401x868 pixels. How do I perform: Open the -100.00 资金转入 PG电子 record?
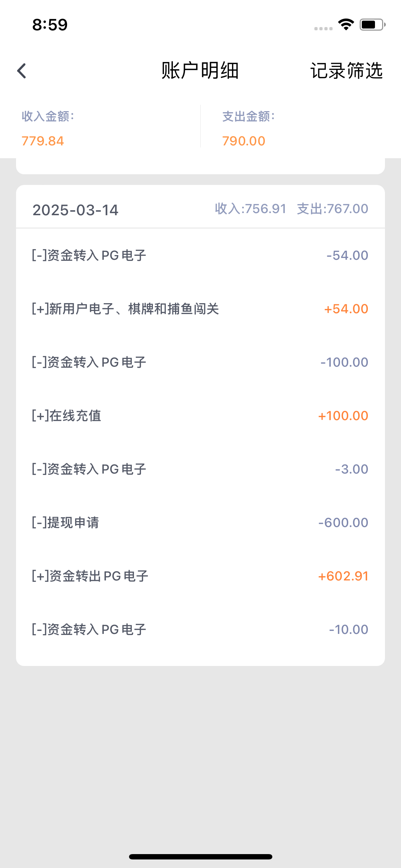pos(200,362)
